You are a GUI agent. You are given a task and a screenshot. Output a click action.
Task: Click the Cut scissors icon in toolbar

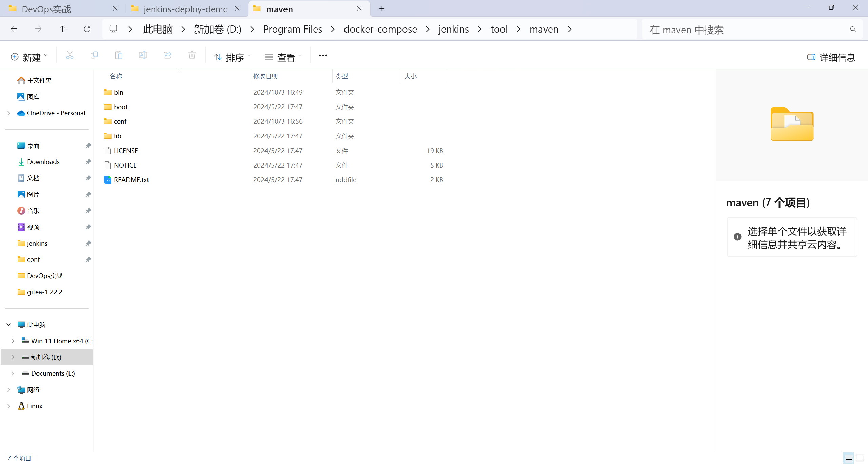point(70,55)
